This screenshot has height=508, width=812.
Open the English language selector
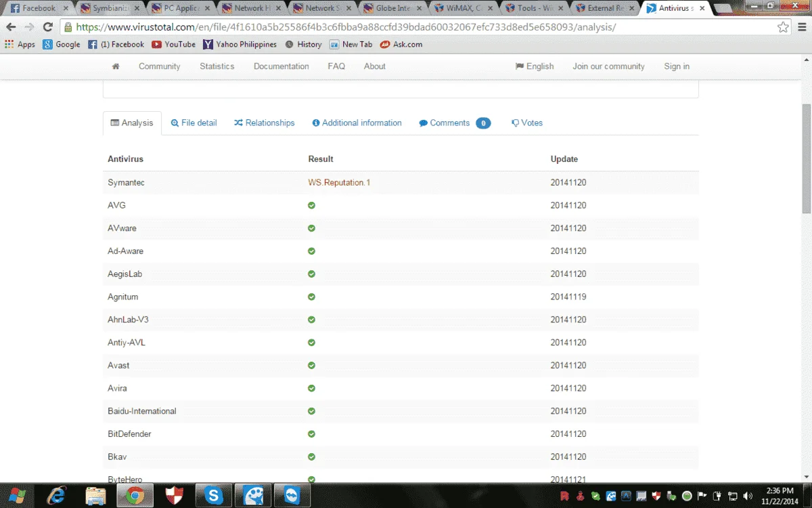point(535,66)
